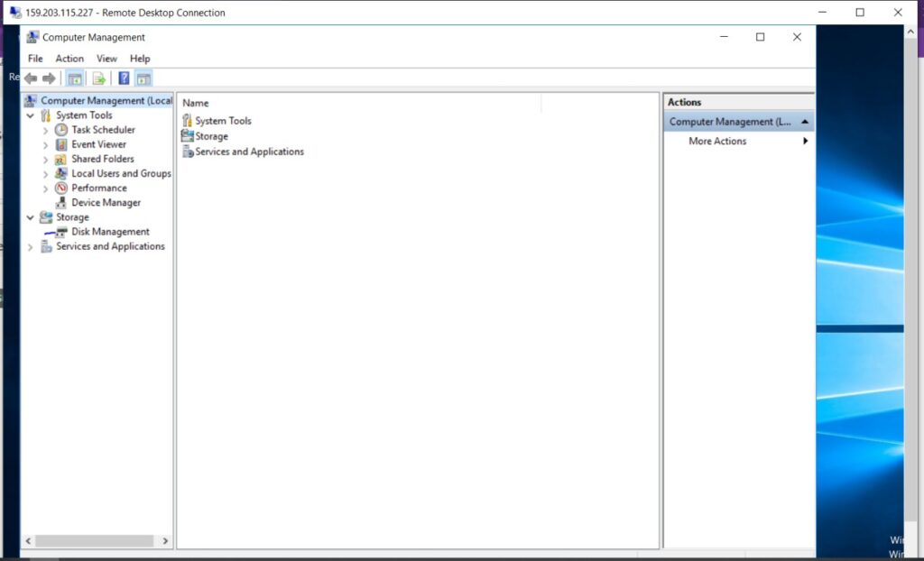Click the tree pane's horizontal scrollbar thumb
924x561 pixels.
point(94,540)
